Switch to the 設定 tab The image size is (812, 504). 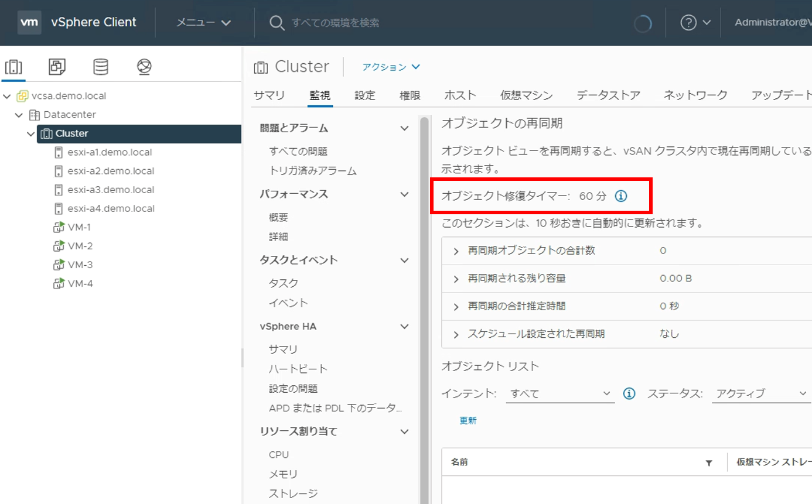pyautogui.click(x=365, y=95)
